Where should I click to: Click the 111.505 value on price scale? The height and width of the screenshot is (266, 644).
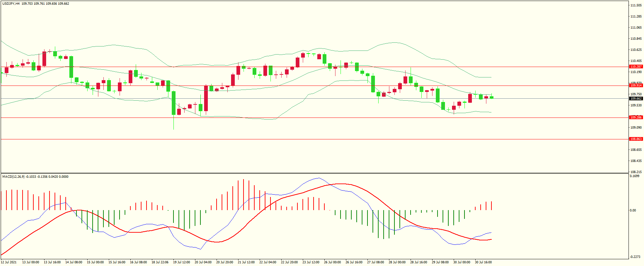(636, 5)
